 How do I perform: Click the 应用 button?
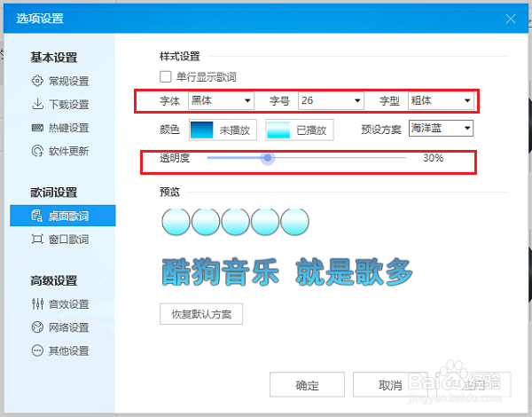point(473,385)
